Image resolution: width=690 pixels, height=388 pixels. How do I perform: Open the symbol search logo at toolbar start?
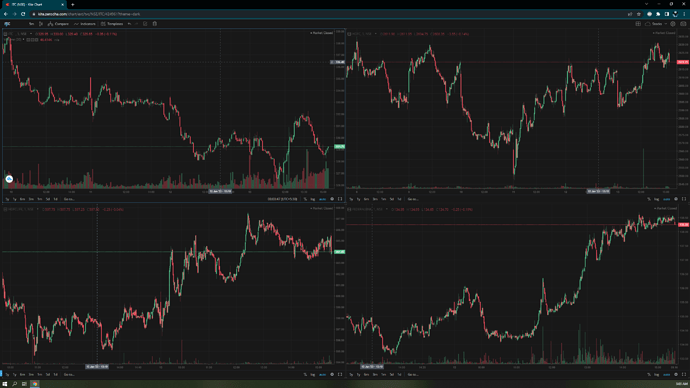pyautogui.click(x=7, y=24)
